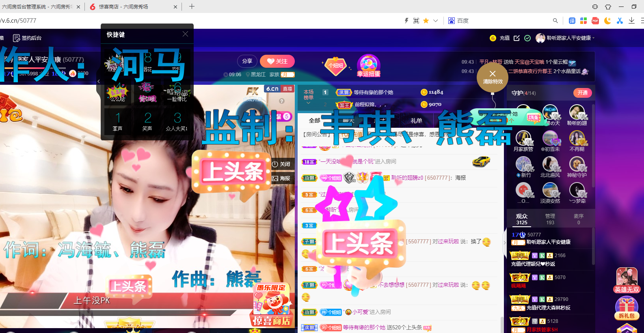Click 海报 poster button on the video
The width and height of the screenshot is (644, 333).
tap(281, 178)
